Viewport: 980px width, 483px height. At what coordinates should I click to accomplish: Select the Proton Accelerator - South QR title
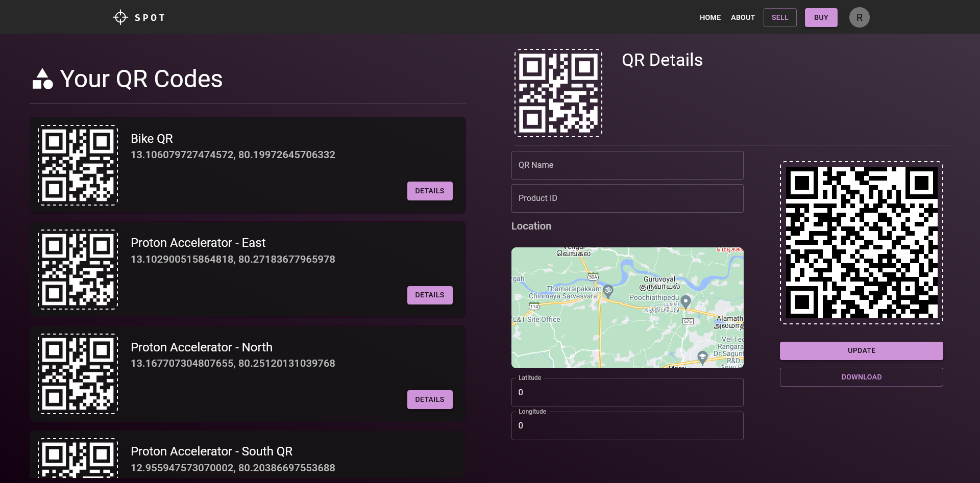pyautogui.click(x=211, y=451)
